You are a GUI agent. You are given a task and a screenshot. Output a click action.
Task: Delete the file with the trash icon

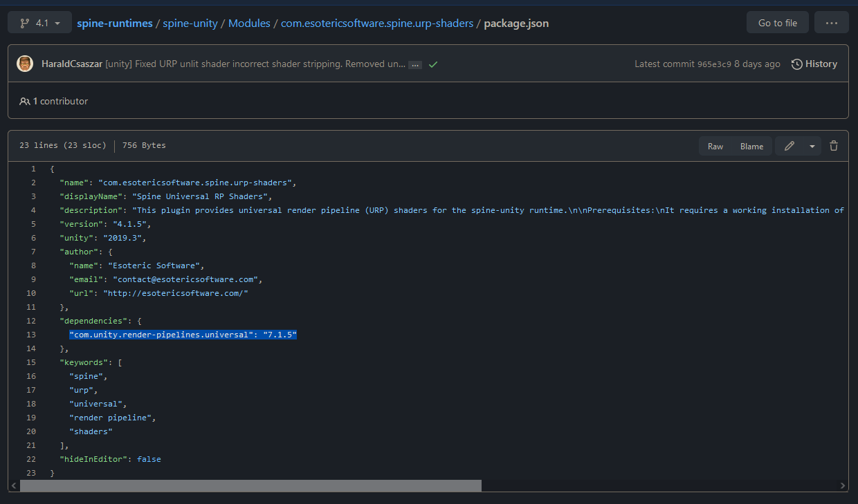click(834, 146)
